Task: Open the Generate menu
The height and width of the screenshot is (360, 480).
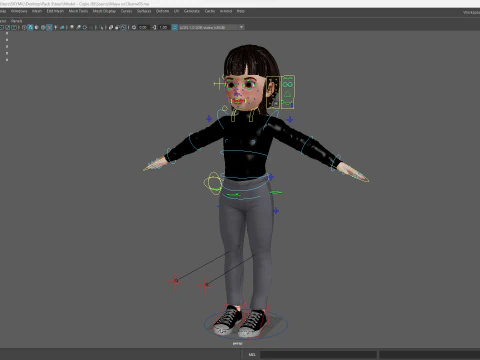Action: pyautogui.click(x=192, y=11)
